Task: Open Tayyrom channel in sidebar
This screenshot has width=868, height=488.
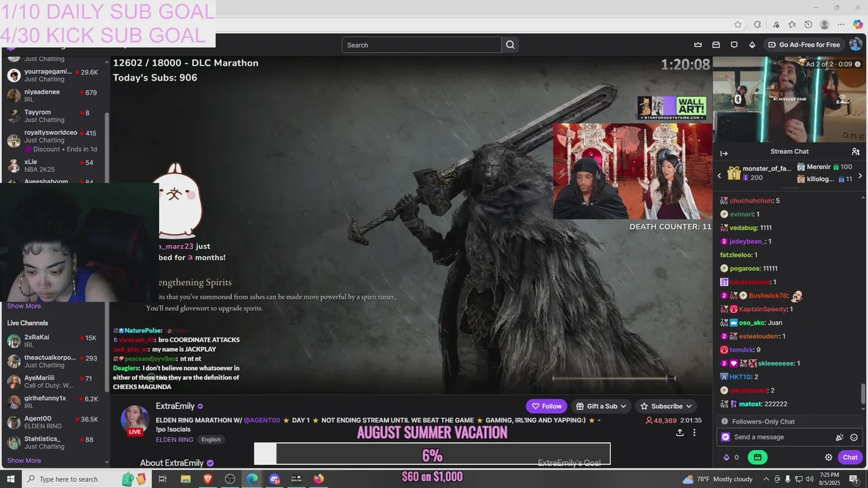Action: tap(54, 115)
